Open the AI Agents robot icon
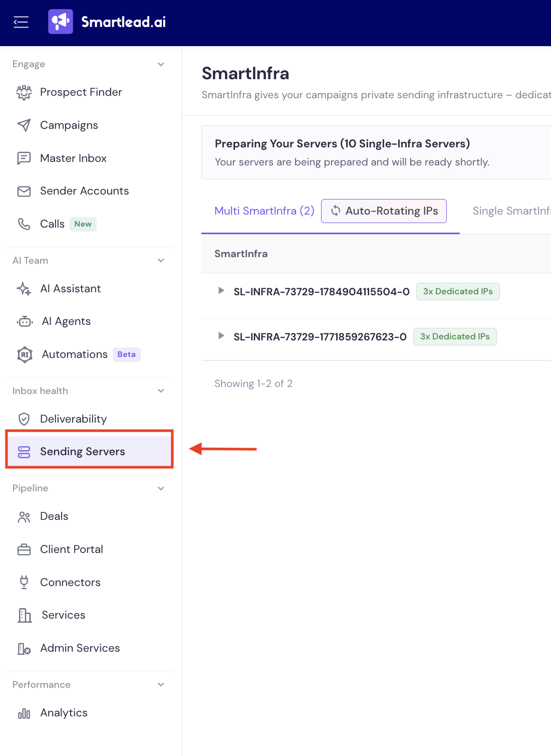This screenshot has height=756, width=551. tap(25, 321)
